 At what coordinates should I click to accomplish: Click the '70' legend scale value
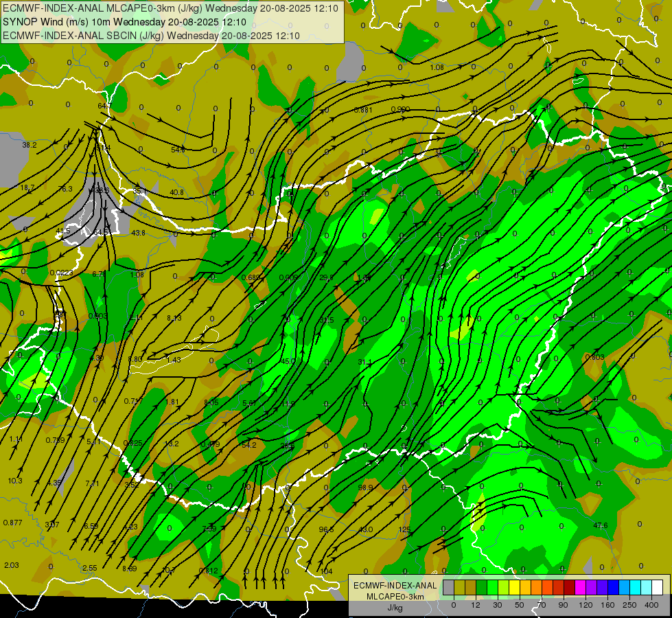(542, 605)
